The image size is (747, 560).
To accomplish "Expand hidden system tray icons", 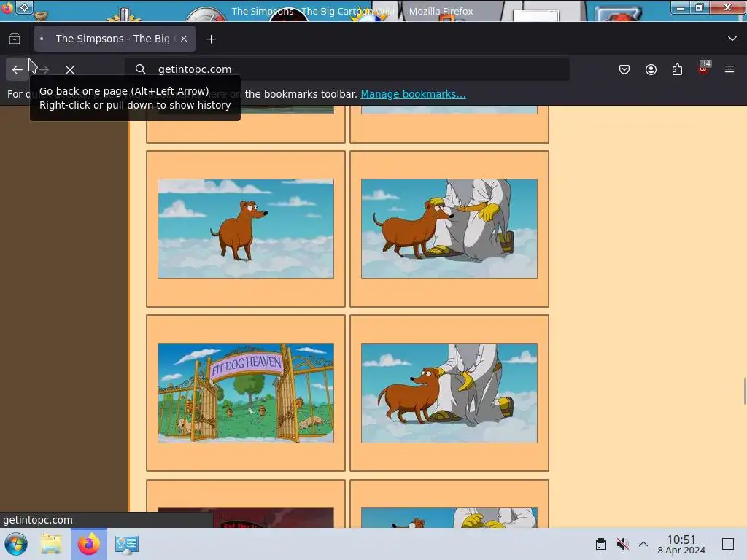I will pos(643,544).
